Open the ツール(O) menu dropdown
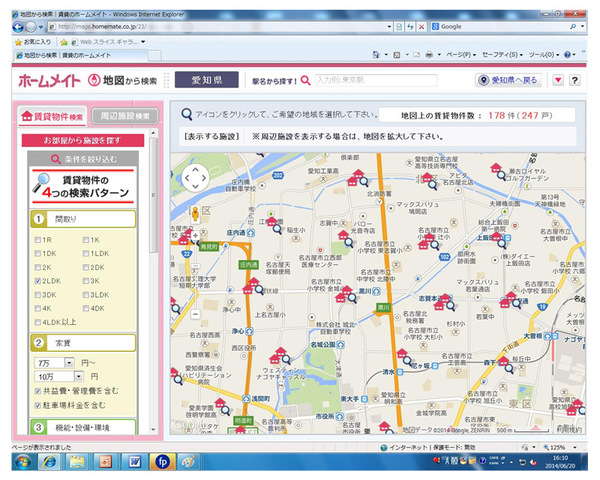This screenshot has height=480, width=600. point(544,55)
